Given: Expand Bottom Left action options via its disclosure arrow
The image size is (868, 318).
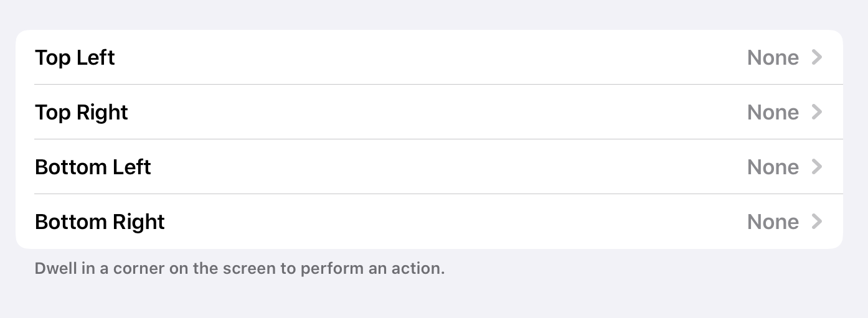Looking at the screenshot, I should [817, 167].
